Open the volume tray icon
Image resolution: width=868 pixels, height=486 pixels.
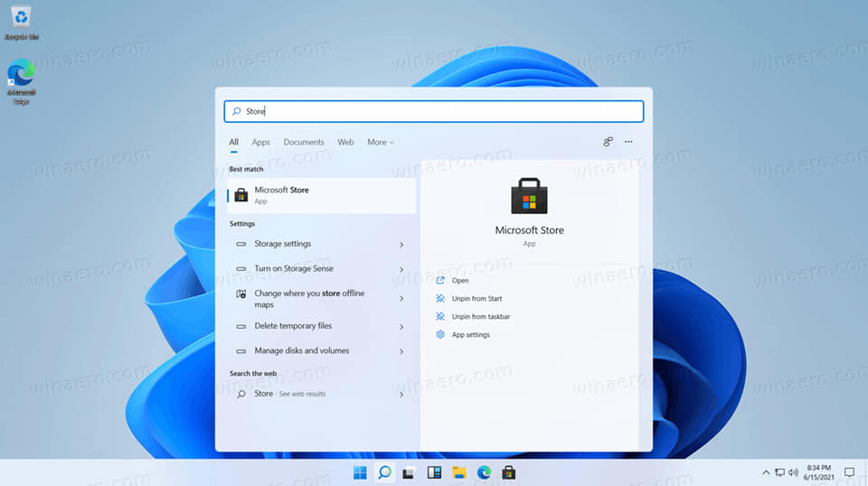coord(793,472)
